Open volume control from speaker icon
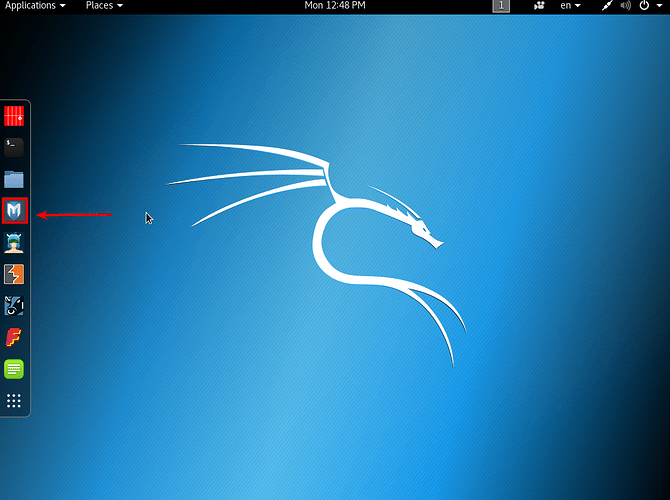The image size is (670, 500). pyautogui.click(x=626, y=6)
